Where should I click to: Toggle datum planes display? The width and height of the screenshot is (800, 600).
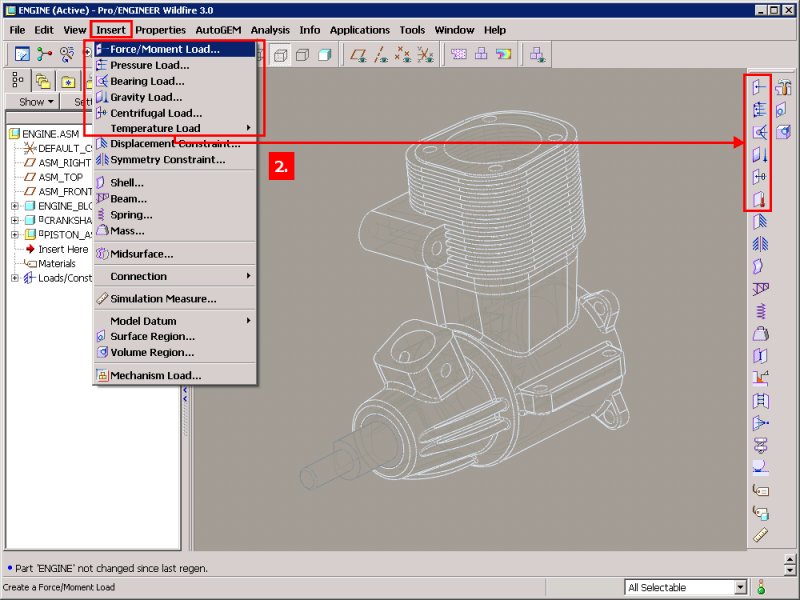pyautogui.click(x=359, y=55)
